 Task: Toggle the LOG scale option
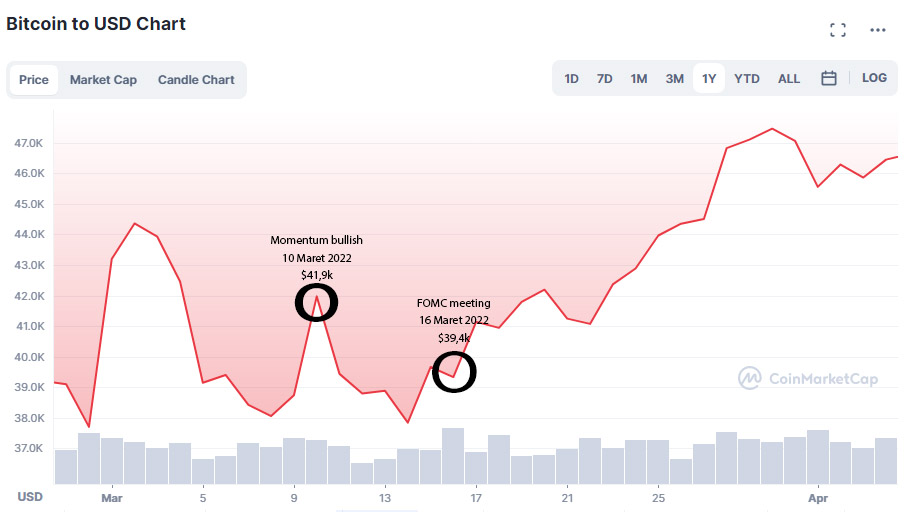[874, 78]
